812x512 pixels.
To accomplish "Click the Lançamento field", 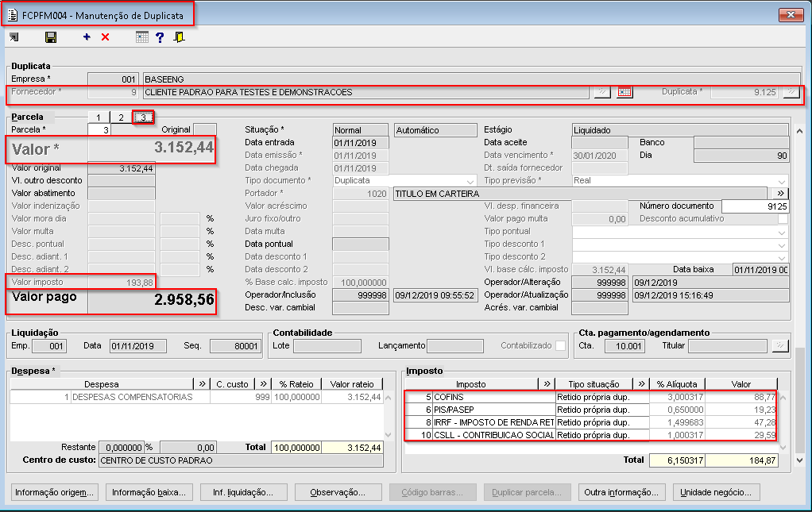I will coord(455,345).
